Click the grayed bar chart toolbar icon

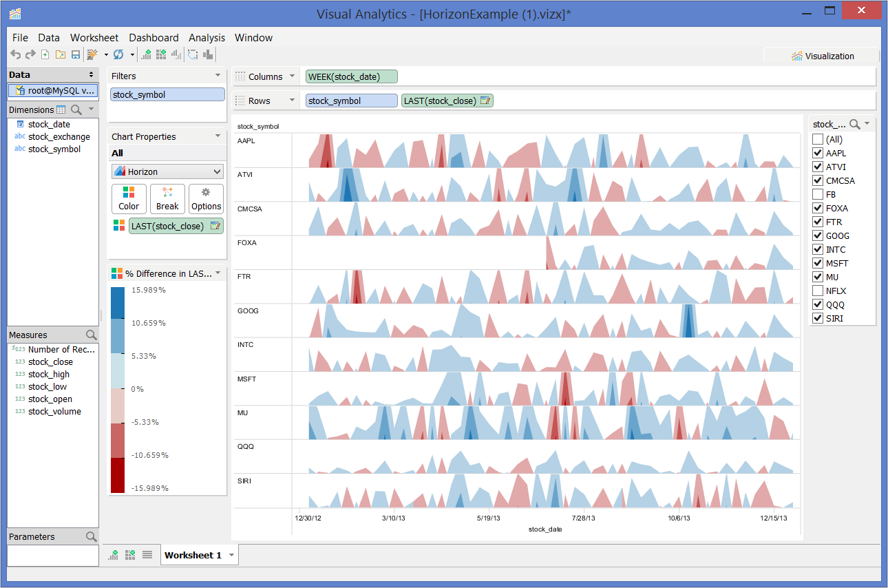pos(176,55)
